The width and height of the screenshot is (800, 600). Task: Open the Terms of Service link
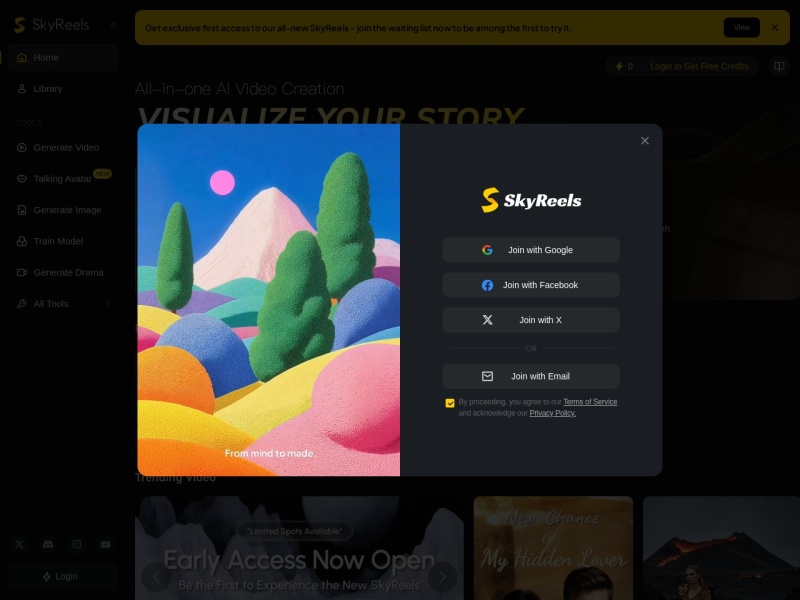(590, 402)
